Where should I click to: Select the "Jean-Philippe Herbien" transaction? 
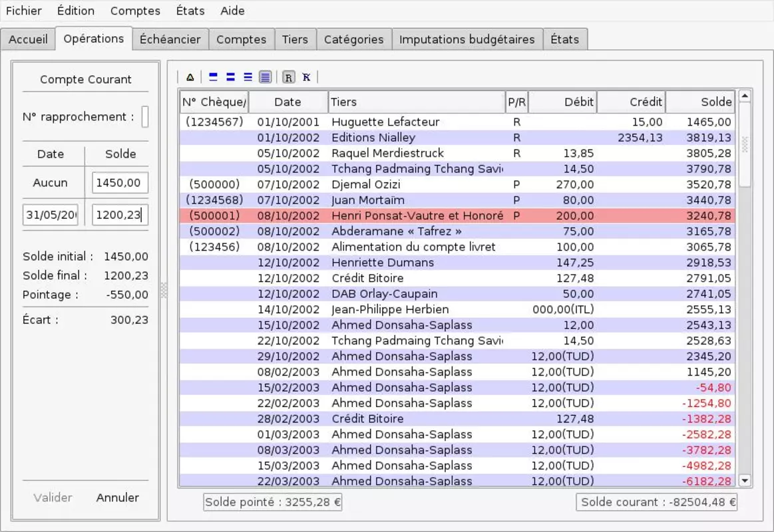(457, 310)
